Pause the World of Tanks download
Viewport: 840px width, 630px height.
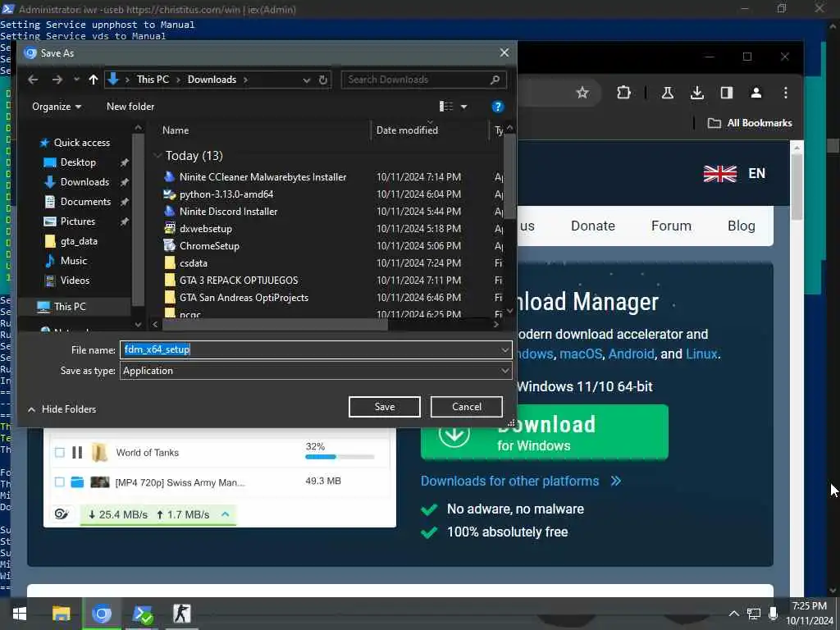coord(77,453)
